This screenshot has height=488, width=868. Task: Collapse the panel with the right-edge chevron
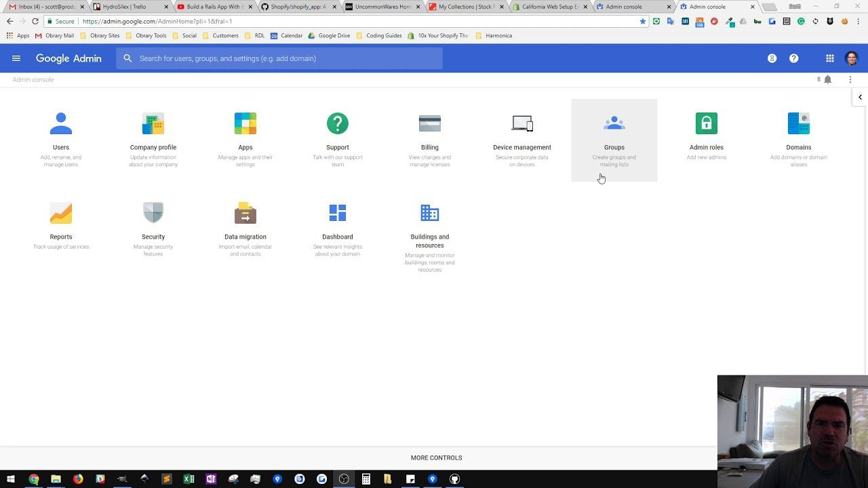(x=860, y=97)
